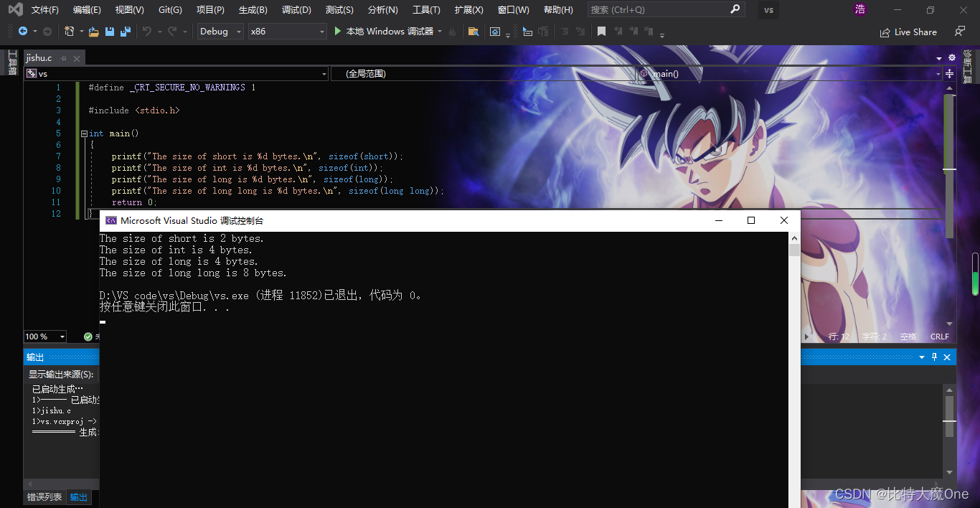Expand the navigate backward history dropdown arrow
This screenshot has width=980, height=508.
[34, 32]
